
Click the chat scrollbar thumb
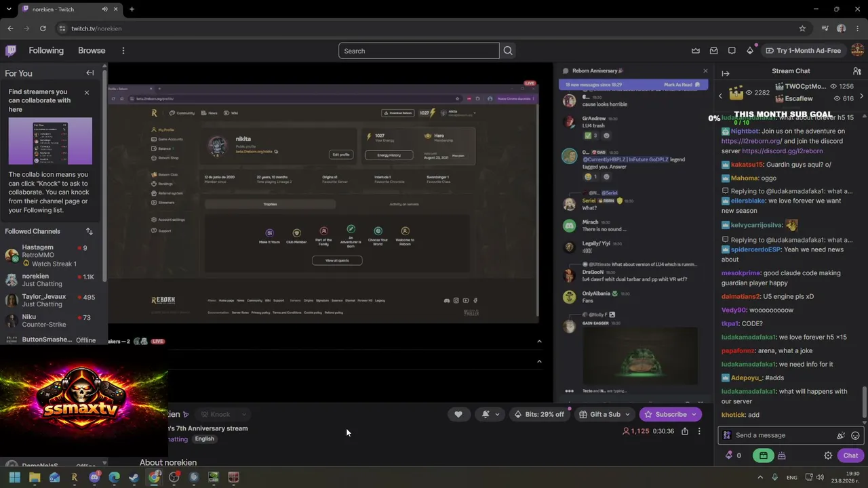pyautogui.click(x=864, y=403)
